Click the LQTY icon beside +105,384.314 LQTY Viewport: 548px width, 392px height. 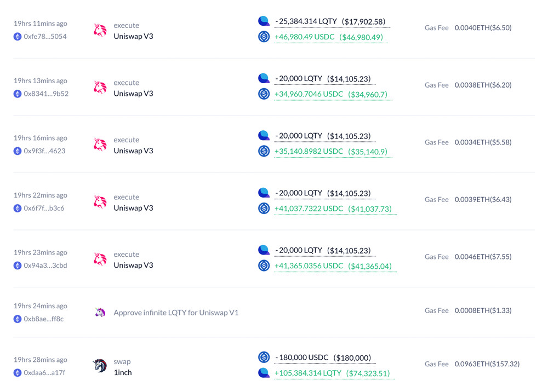pyautogui.click(x=264, y=373)
